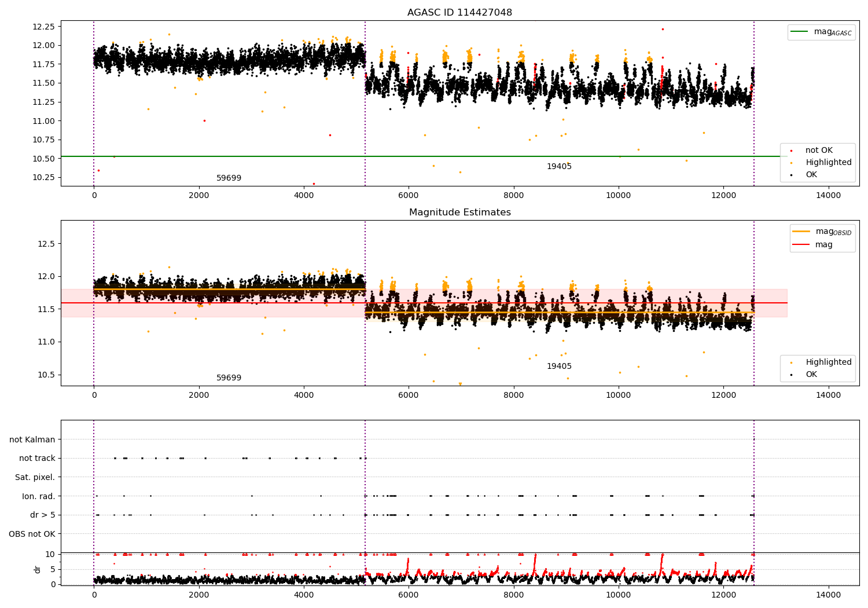Click the 'OK' legend entry in the middle plot
This screenshot has width=868, height=608.
coord(811,375)
